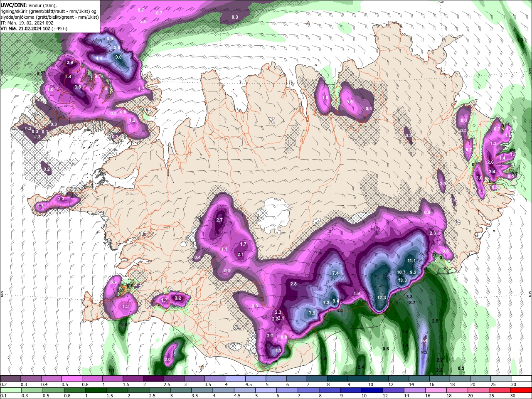Click the 7.4 snowfall value on the map
Screen dimensions: 532x399
coord(335,273)
